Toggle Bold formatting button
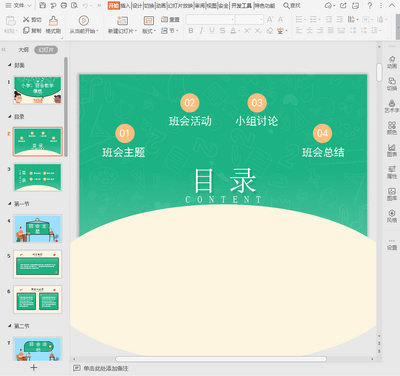 pyautogui.click(x=191, y=31)
